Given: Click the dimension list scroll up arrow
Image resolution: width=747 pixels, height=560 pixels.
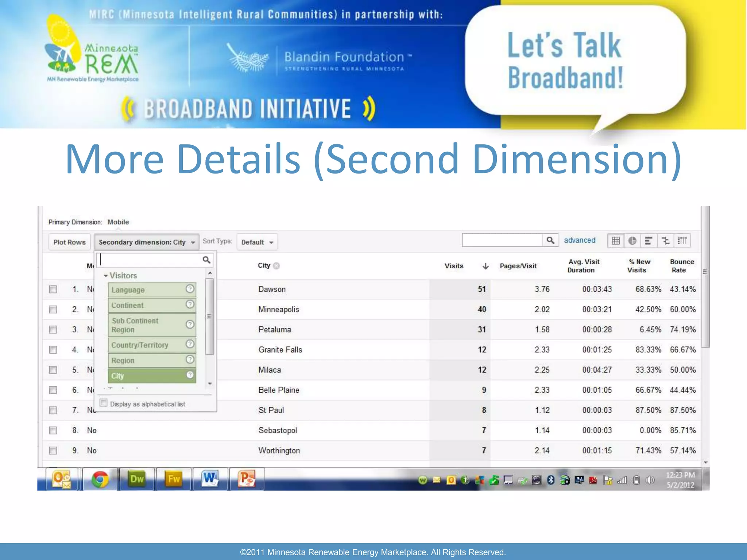Looking at the screenshot, I should [x=210, y=273].
